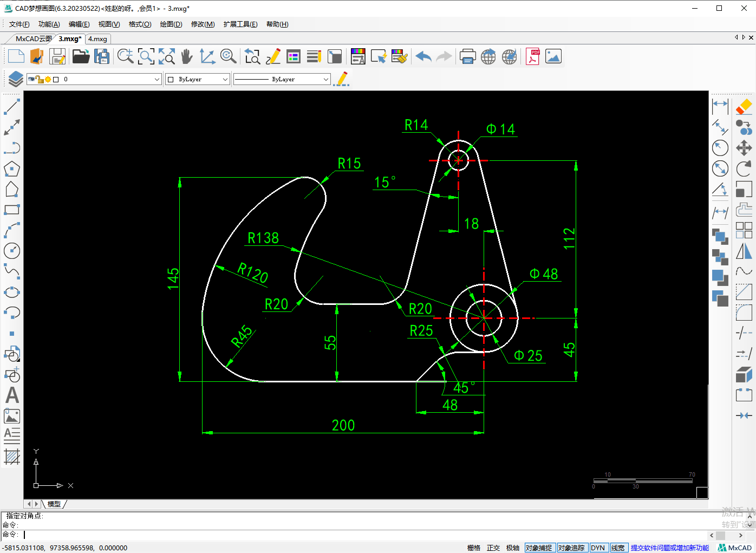
Task: Select the line drawing tool
Action: tap(12, 107)
